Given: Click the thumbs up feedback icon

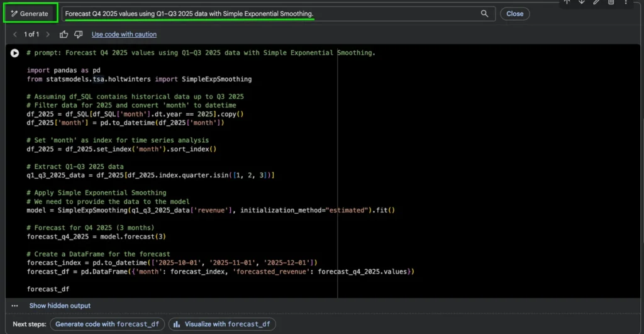Looking at the screenshot, I should click(64, 34).
